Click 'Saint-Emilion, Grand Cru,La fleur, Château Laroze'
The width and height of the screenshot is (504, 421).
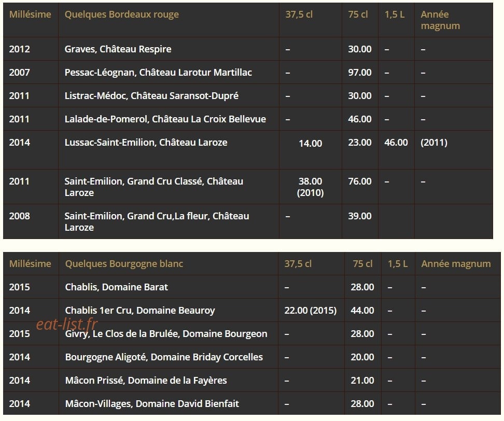157,222
